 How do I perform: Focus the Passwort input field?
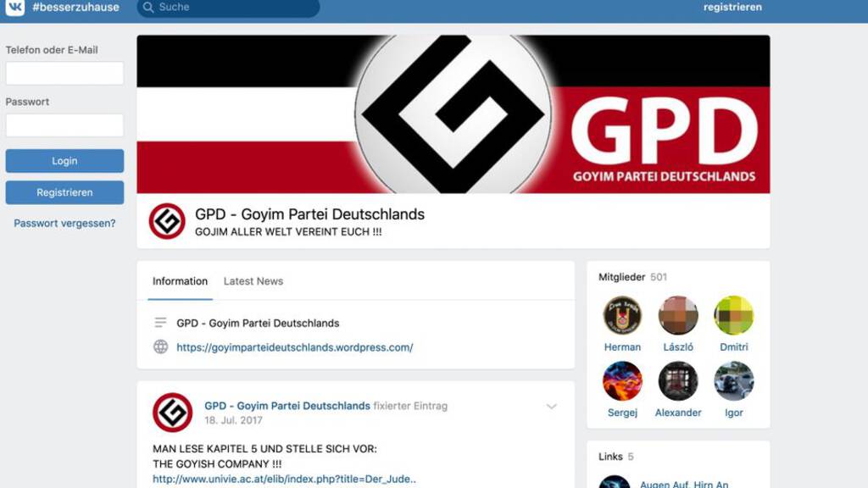(64, 125)
